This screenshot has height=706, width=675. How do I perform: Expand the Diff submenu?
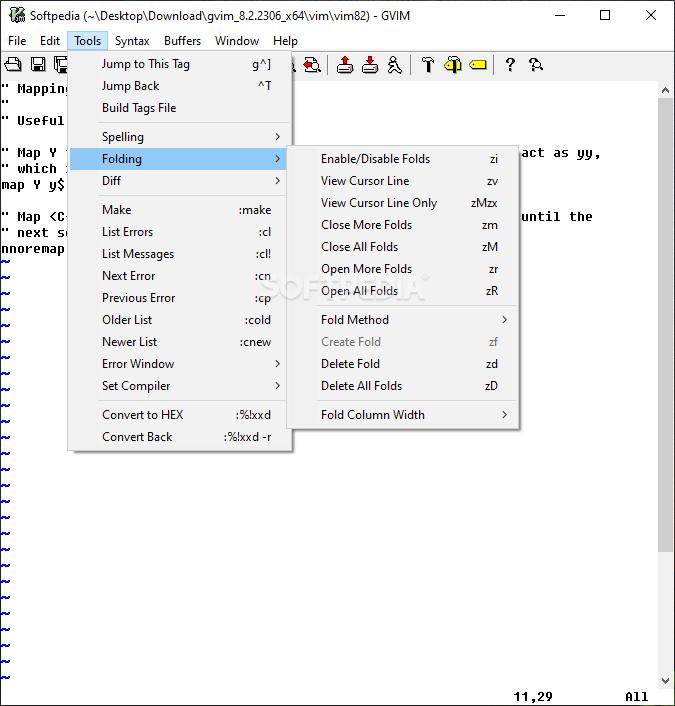tap(179, 181)
